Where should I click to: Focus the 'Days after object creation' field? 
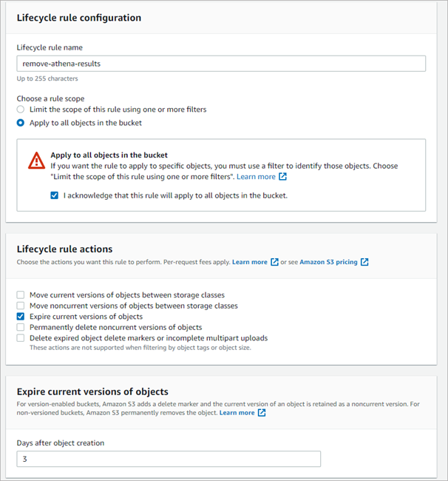169,460
